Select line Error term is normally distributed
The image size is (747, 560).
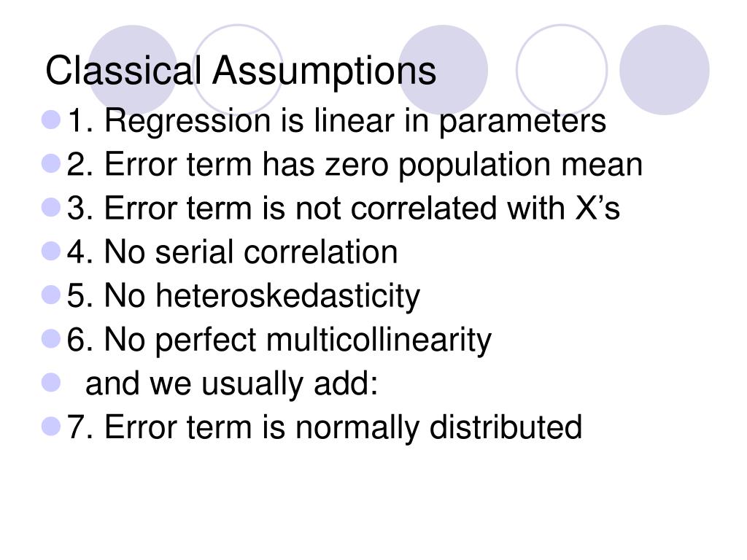(325, 427)
